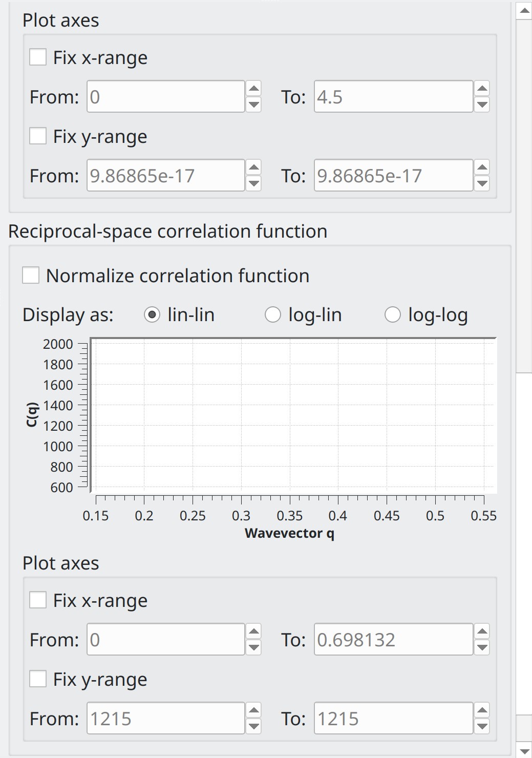Increment lower x-range To value 0.698132
532x758 pixels.
tap(482, 631)
